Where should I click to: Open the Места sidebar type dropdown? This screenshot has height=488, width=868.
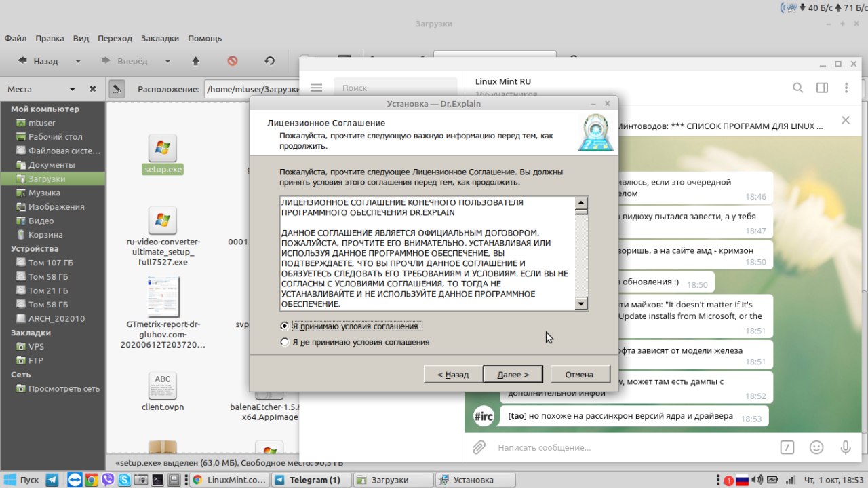click(73, 89)
